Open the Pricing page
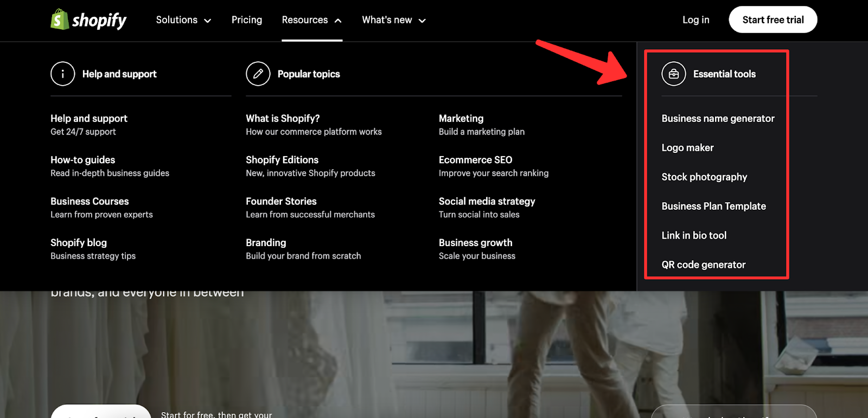 tap(247, 20)
